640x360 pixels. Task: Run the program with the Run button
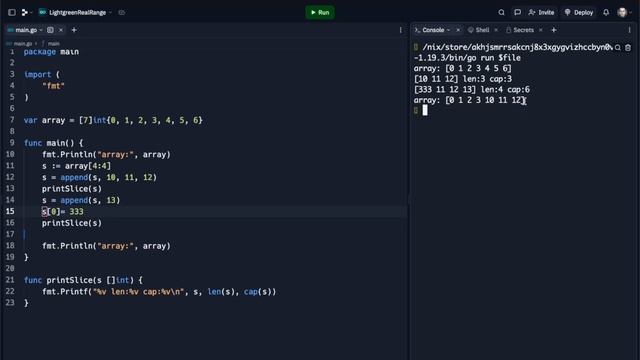(320, 12)
